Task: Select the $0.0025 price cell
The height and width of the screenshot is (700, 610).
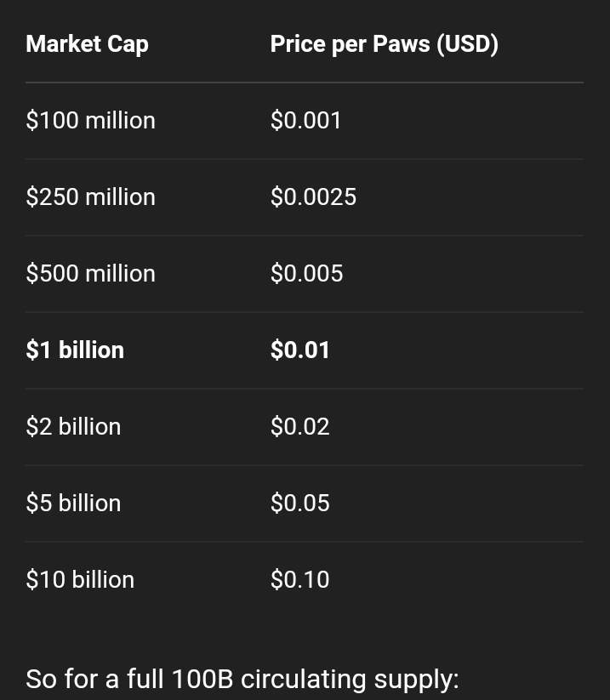Action: pos(313,196)
